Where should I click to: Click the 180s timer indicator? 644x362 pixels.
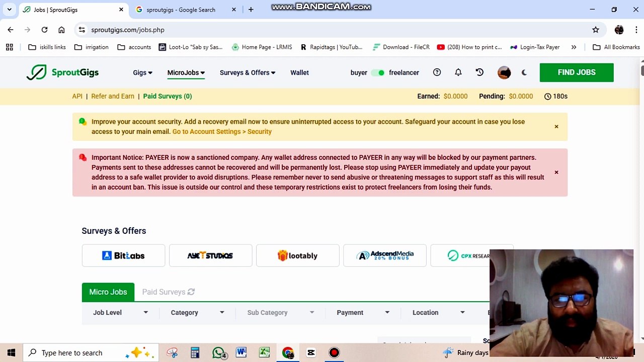point(556,96)
